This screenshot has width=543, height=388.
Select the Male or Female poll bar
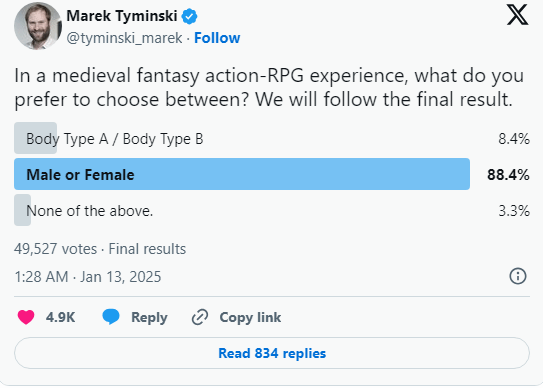pyautogui.click(x=242, y=174)
